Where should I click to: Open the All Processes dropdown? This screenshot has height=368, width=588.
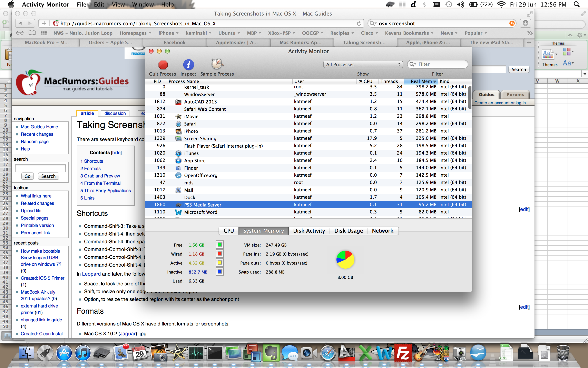pyautogui.click(x=363, y=64)
